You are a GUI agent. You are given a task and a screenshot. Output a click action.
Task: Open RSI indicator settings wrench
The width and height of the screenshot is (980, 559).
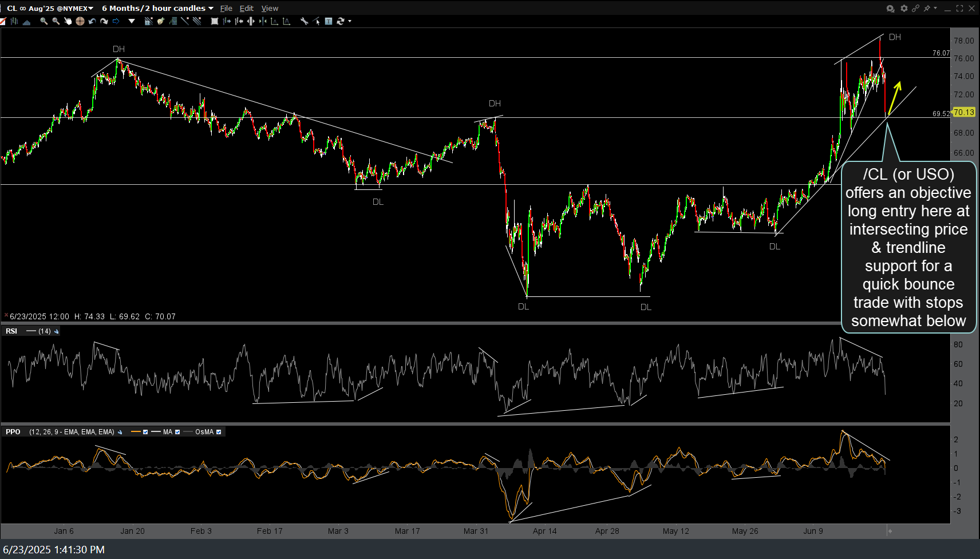(56, 331)
